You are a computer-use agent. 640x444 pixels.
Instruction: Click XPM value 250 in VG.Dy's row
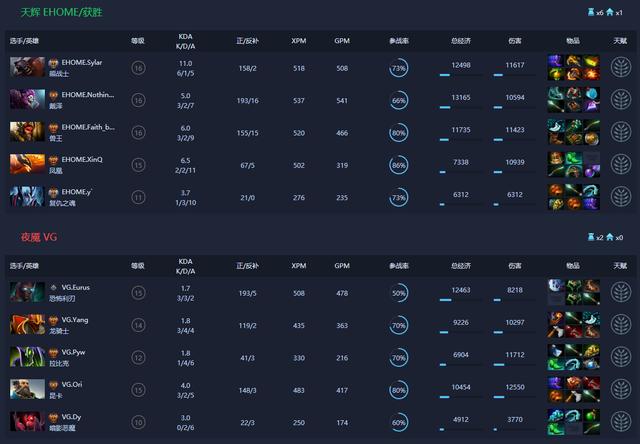tap(299, 423)
